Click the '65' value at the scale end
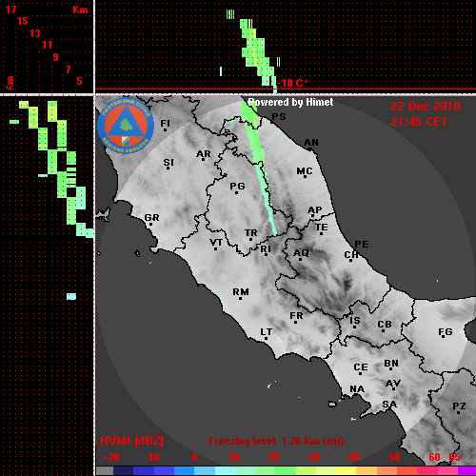 [x=454, y=457]
